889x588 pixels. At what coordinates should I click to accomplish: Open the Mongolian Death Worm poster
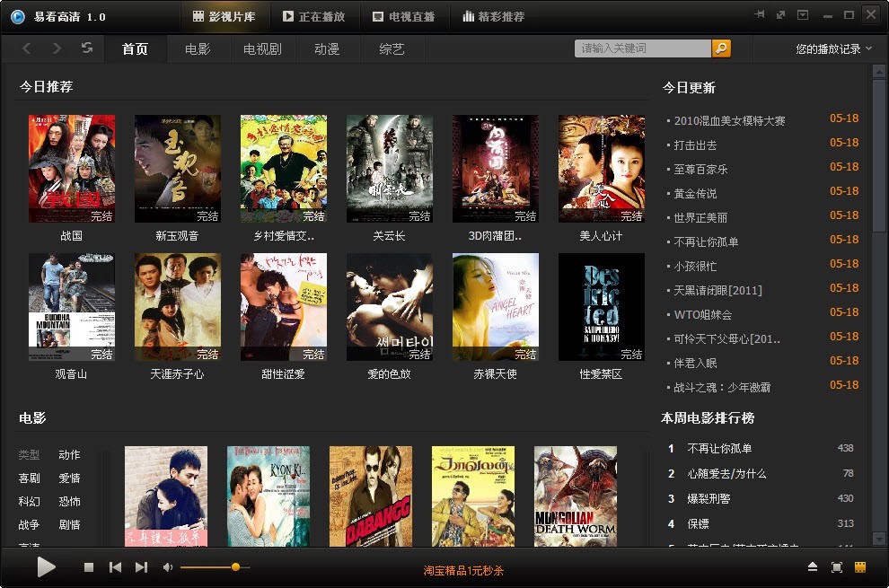[x=576, y=496]
